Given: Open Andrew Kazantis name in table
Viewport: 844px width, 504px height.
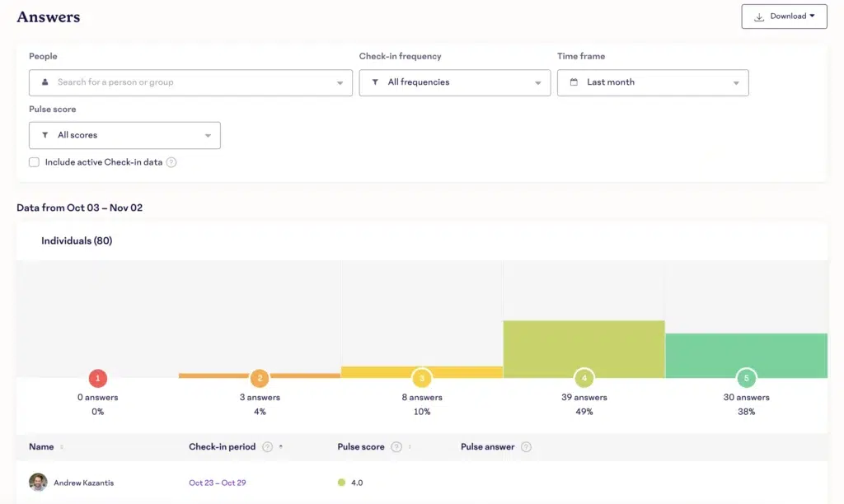Looking at the screenshot, I should coord(83,483).
